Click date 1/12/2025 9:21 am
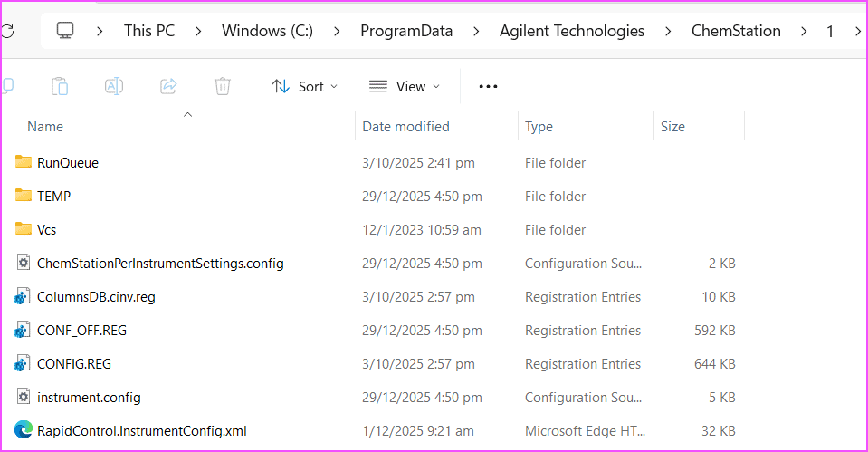This screenshot has height=452, width=868. [418, 431]
